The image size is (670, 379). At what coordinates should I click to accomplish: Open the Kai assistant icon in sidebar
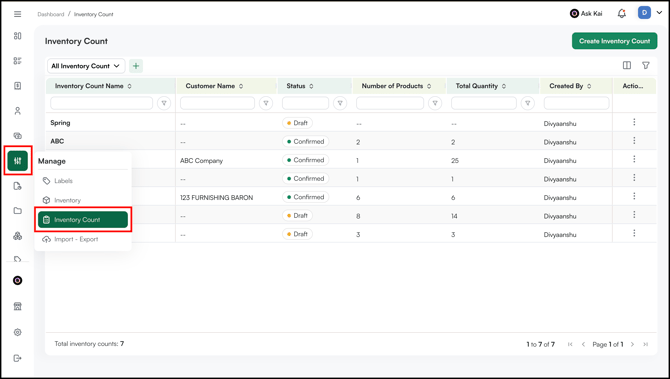coord(18,280)
